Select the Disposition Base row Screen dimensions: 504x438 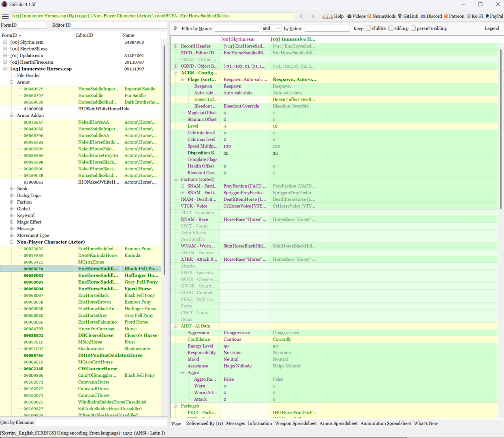point(334,153)
